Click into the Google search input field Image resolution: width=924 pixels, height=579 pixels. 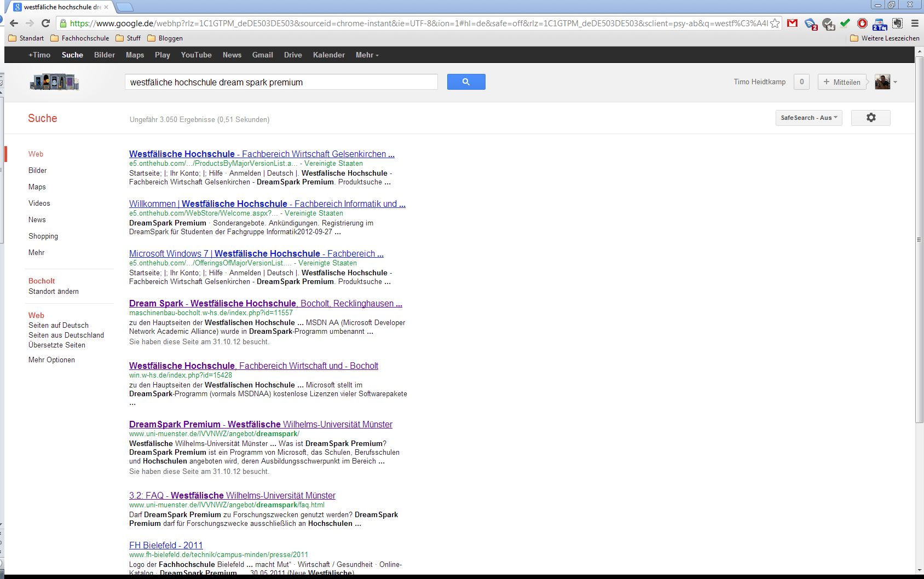click(x=281, y=82)
